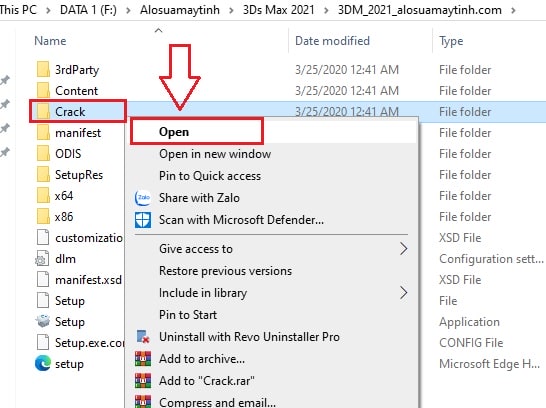Go to the 3Ds Max 2021 breadcrumb folder
Image resolution: width=546 pixels, height=408 pixels.
click(279, 10)
